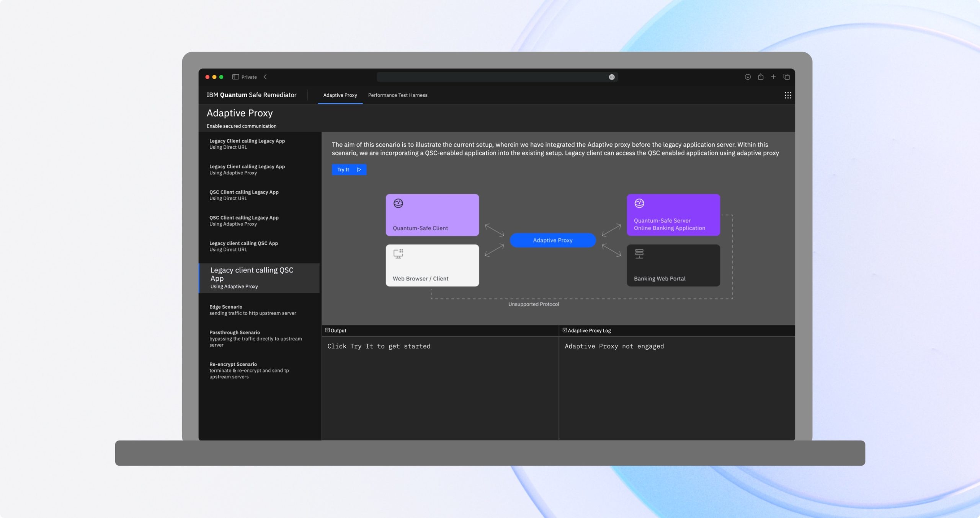
Task: Open the browser downloads icon
Action: click(747, 77)
